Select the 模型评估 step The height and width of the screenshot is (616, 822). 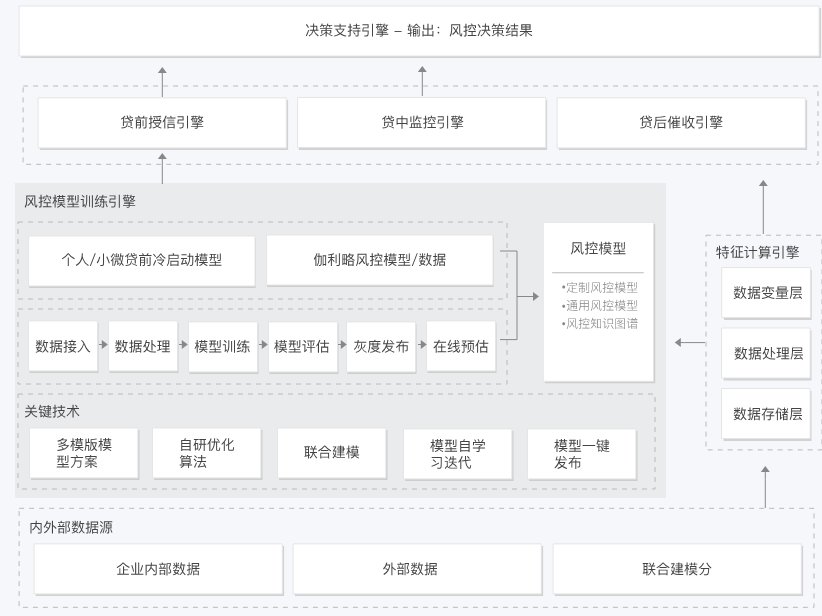coord(302,348)
